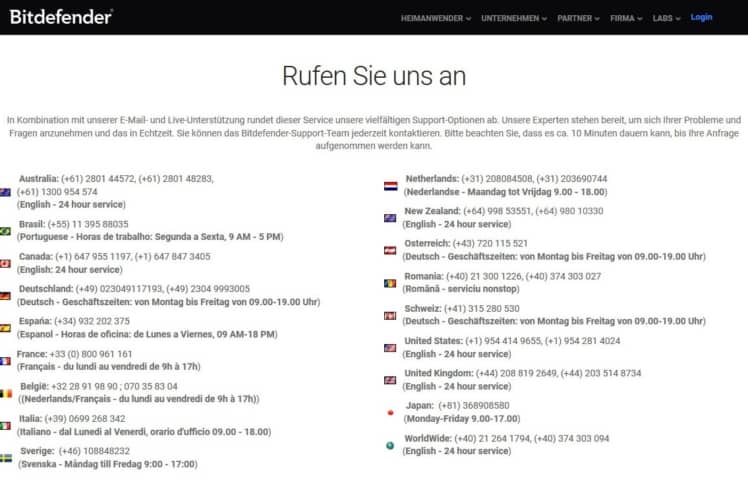The width and height of the screenshot is (748, 499).
Task: Click the United Kingdom phone numbers line
Action: tap(523, 374)
